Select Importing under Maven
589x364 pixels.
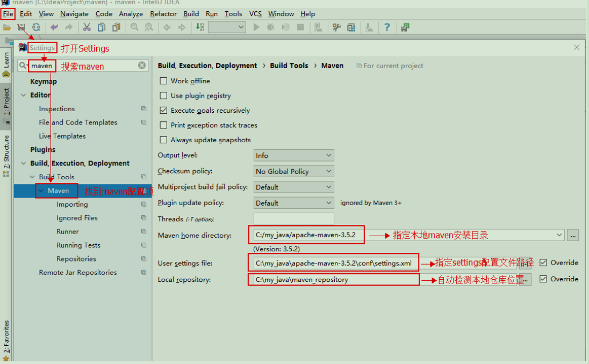click(72, 204)
